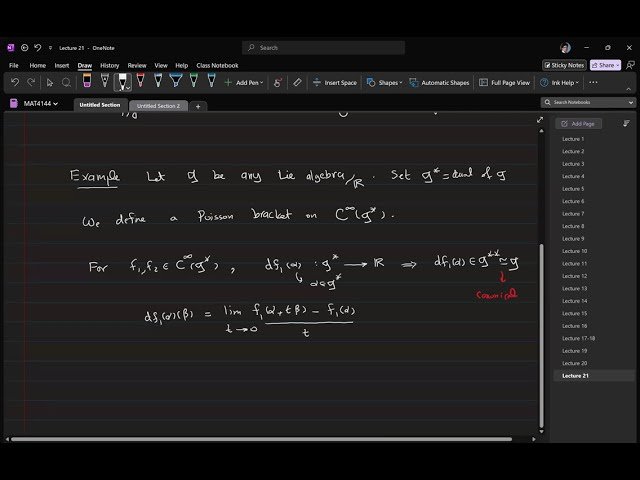Click the horizontal scrollbar thumb
The width and height of the screenshot is (640, 480).
(x=261, y=439)
